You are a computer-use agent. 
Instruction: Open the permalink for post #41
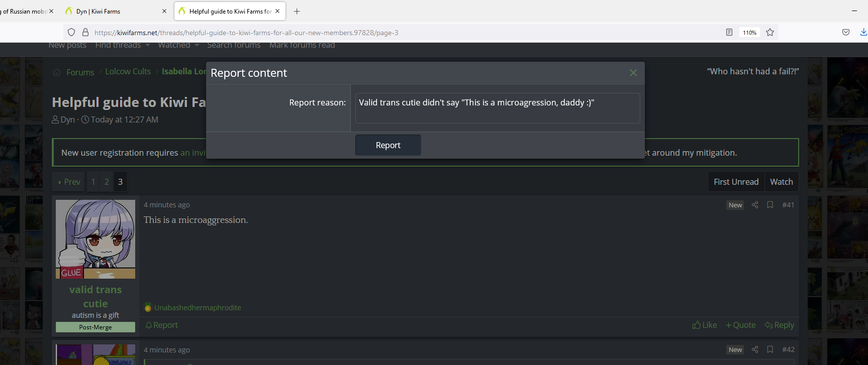(x=788, y=205)
